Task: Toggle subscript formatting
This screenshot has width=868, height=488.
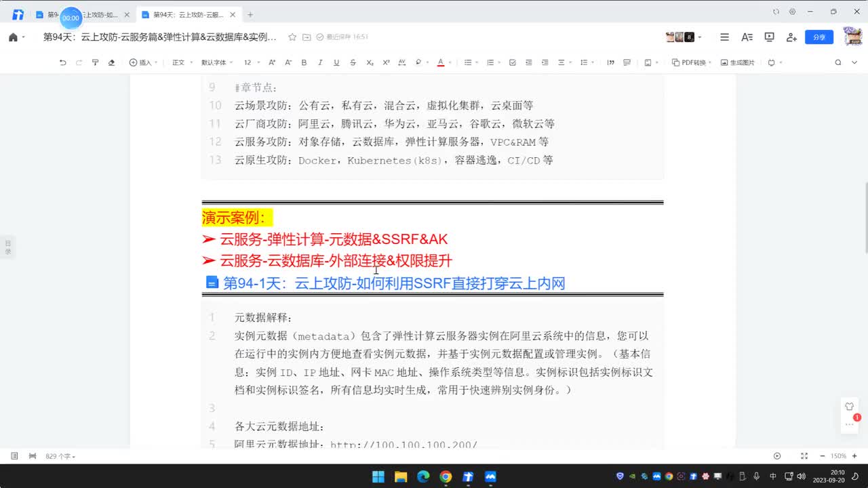Action: click(370, 62)
